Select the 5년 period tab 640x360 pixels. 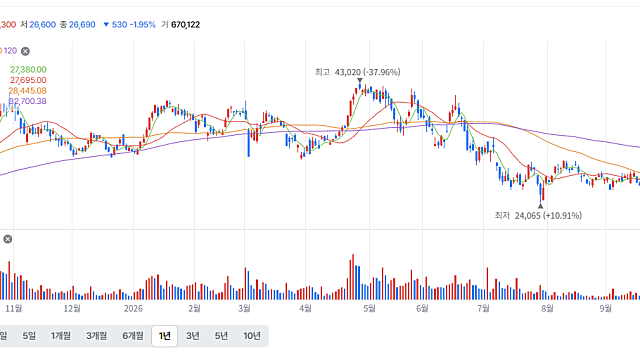[221, 336]
